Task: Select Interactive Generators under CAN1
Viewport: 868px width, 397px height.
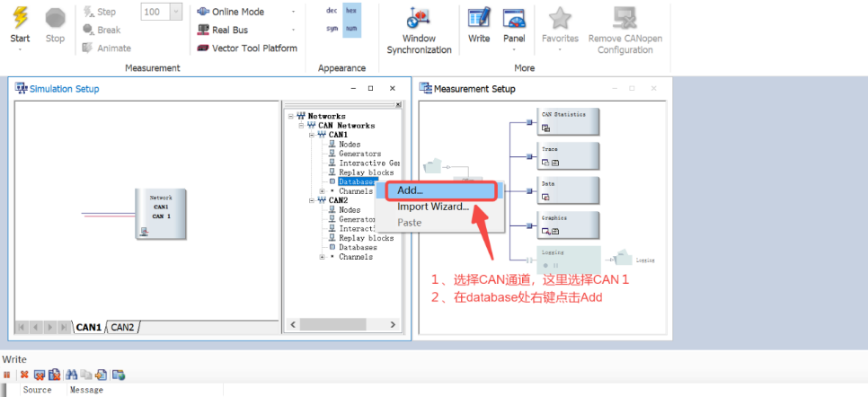Action: [x=369, y=163]
